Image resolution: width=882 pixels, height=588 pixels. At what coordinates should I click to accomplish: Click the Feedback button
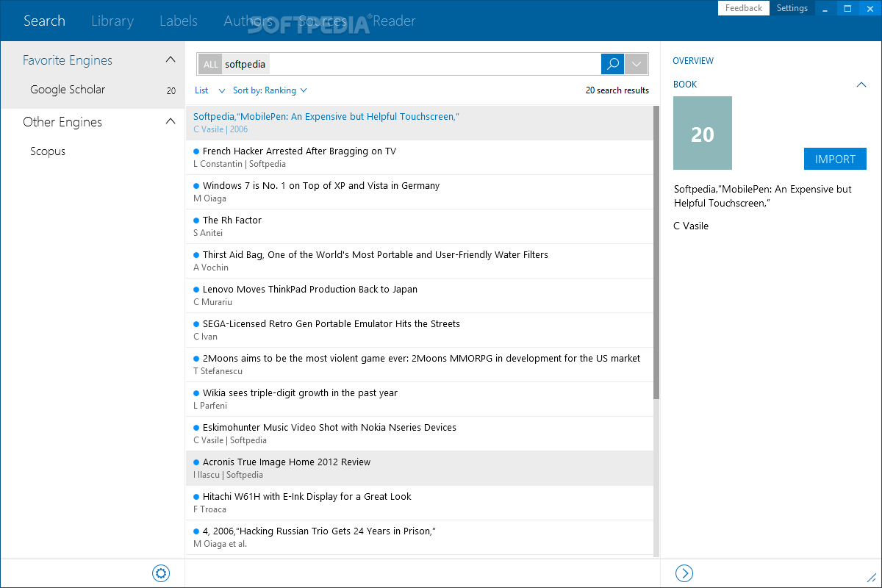[744, 8]
